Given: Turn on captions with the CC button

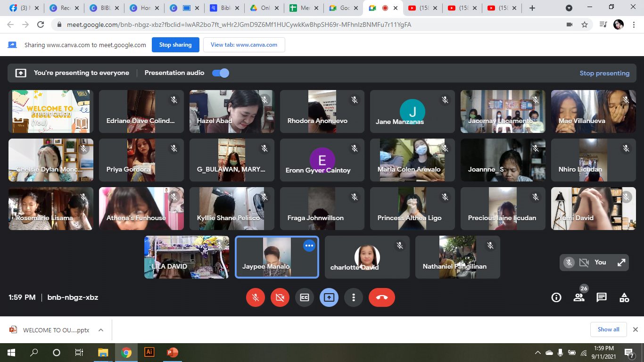Looking at the screenshot, I should (x=305, y=297).
